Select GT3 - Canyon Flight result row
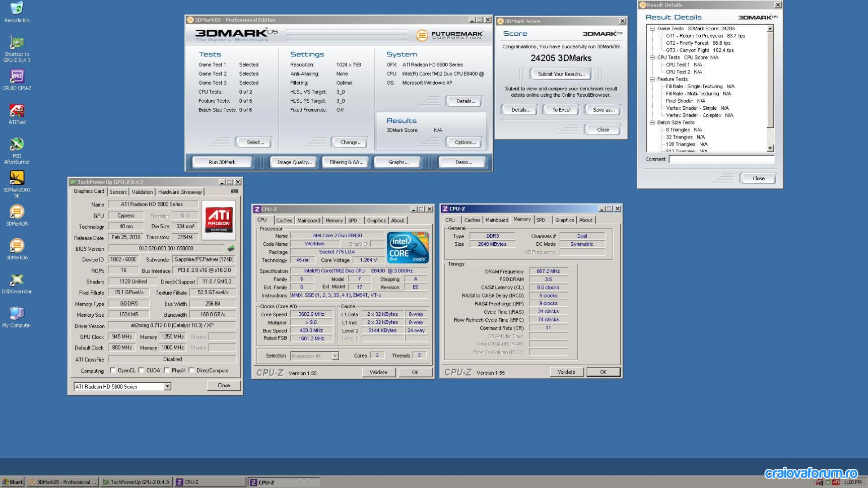Viewport: 868px width, 488px height. pyautogui.click(x=700, y=50)
